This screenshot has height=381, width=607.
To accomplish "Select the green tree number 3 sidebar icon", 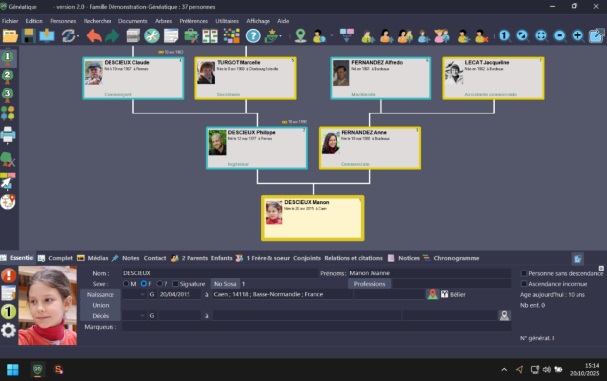I will 7,95.
